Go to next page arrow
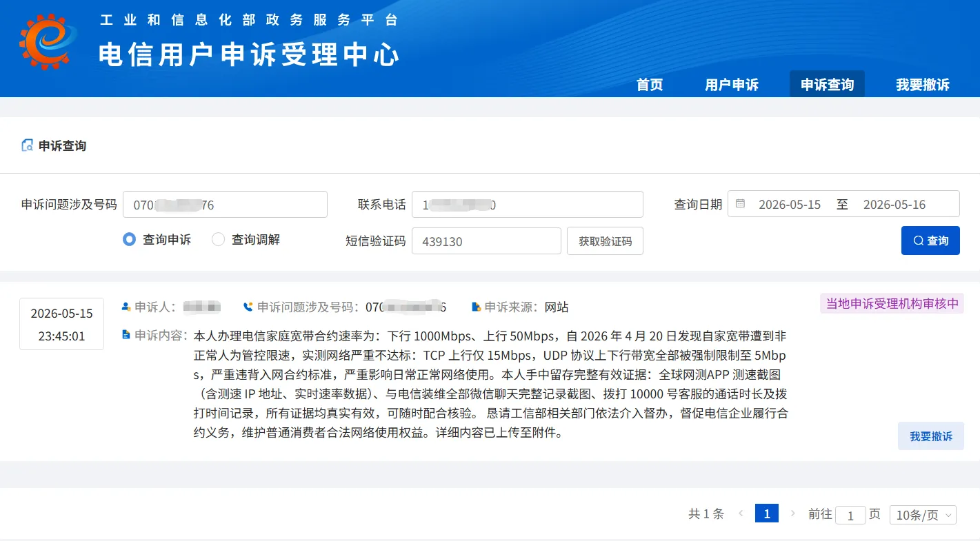Image resolution: width=980 pixels, height=541 pixels. point(793,513)
